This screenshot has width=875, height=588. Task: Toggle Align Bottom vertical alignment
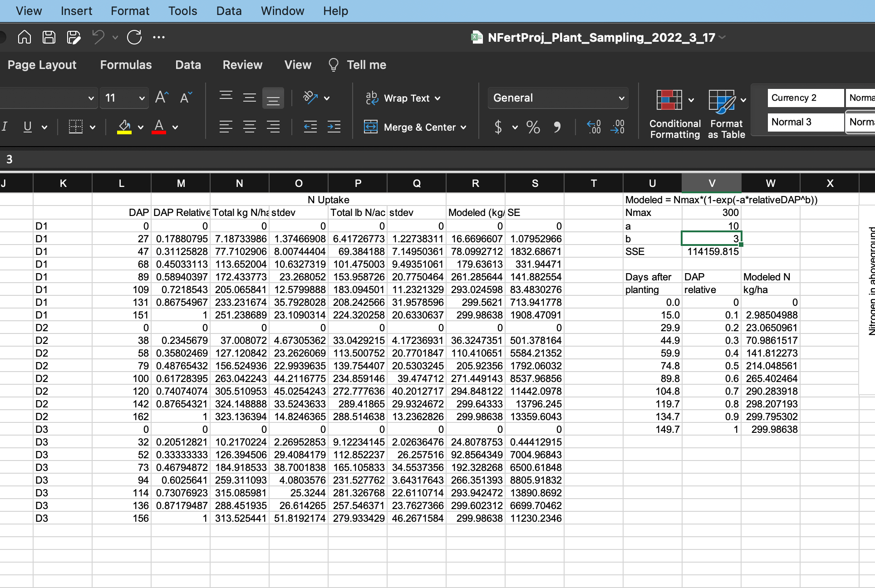pos(273,98)
